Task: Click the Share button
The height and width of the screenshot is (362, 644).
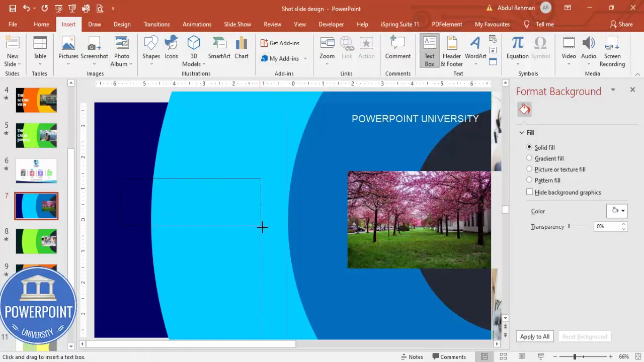Action: coord(621,24)
